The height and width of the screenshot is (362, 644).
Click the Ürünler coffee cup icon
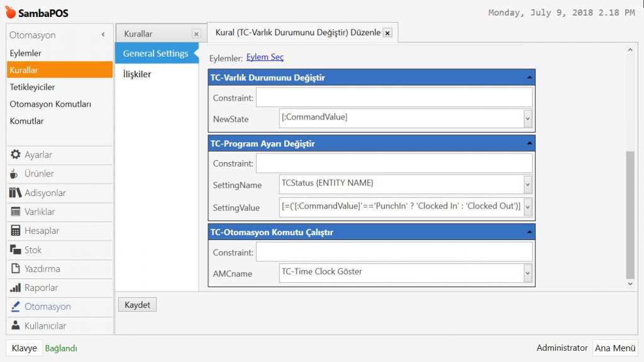tap(14, 174)
